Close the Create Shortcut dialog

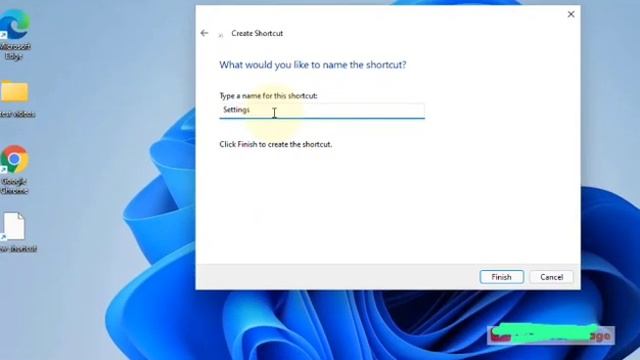point(571,14)
